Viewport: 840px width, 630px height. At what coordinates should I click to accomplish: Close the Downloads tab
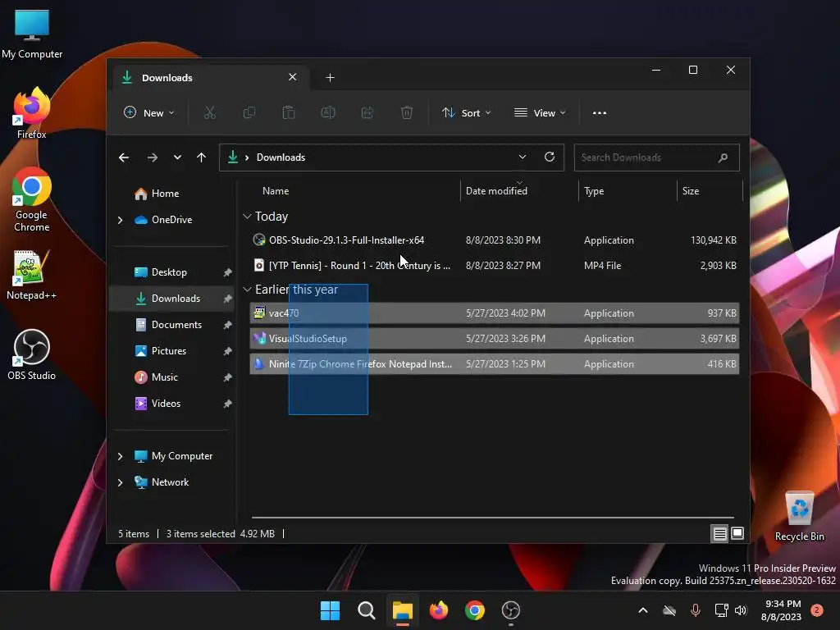pos(293,77)
